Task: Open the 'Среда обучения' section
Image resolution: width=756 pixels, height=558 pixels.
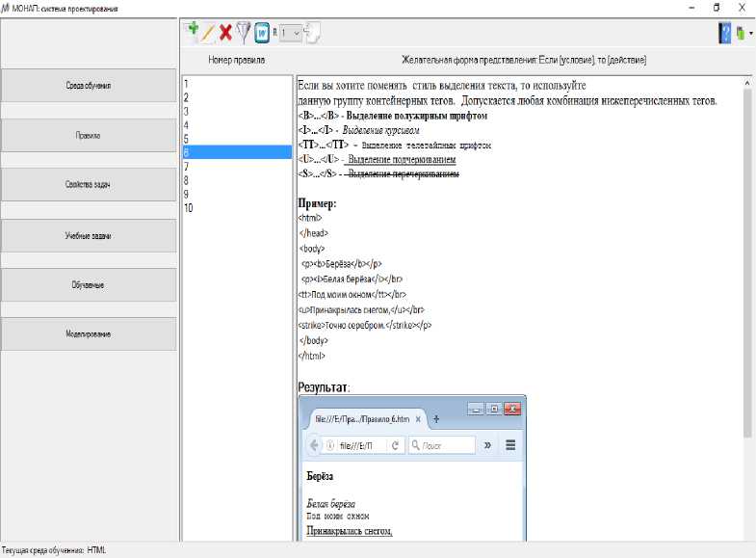Action: 89,85
